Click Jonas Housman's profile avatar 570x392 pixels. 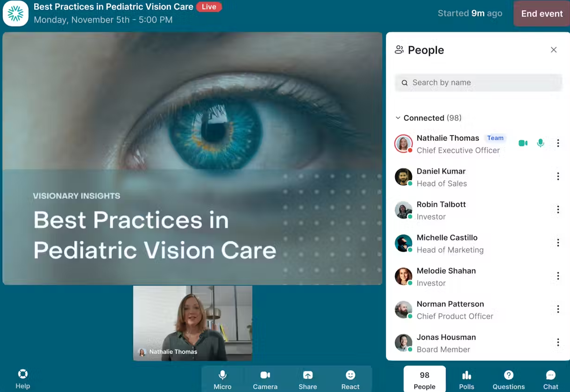coord(403,343)
